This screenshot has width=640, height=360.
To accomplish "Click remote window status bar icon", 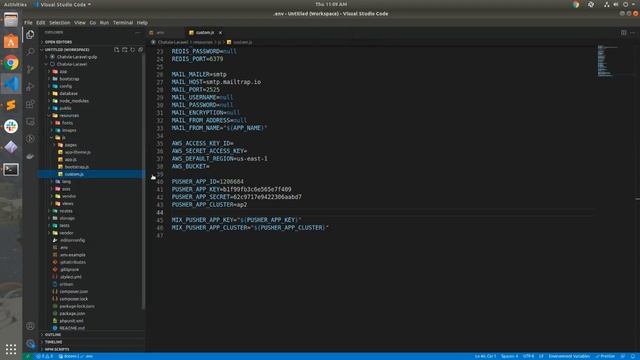I will [28, 356].
